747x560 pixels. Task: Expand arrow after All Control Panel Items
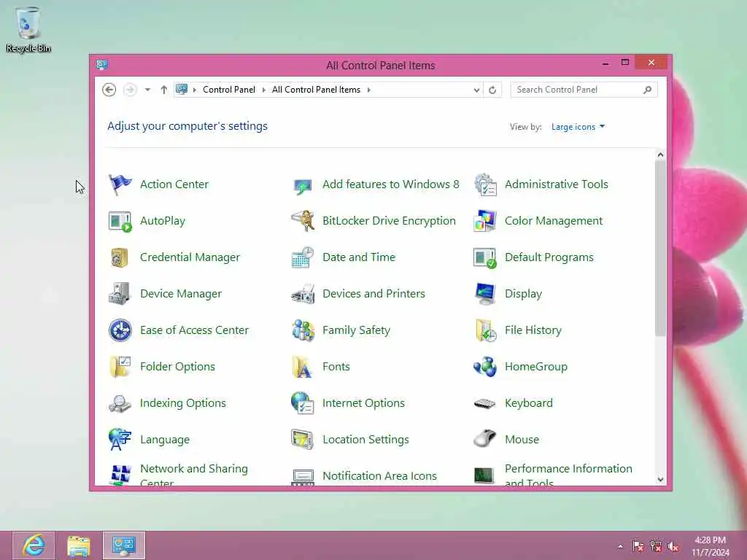(x=368, y=90)
